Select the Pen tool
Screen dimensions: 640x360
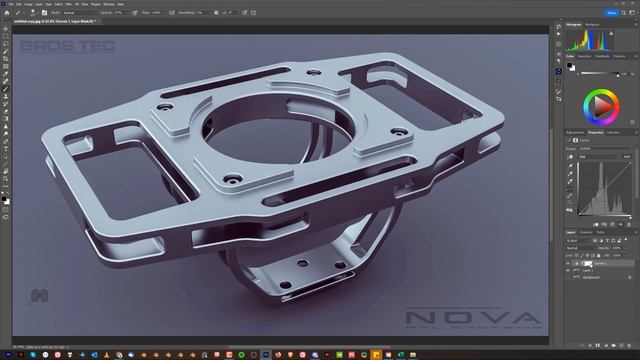tap(5, 141)
